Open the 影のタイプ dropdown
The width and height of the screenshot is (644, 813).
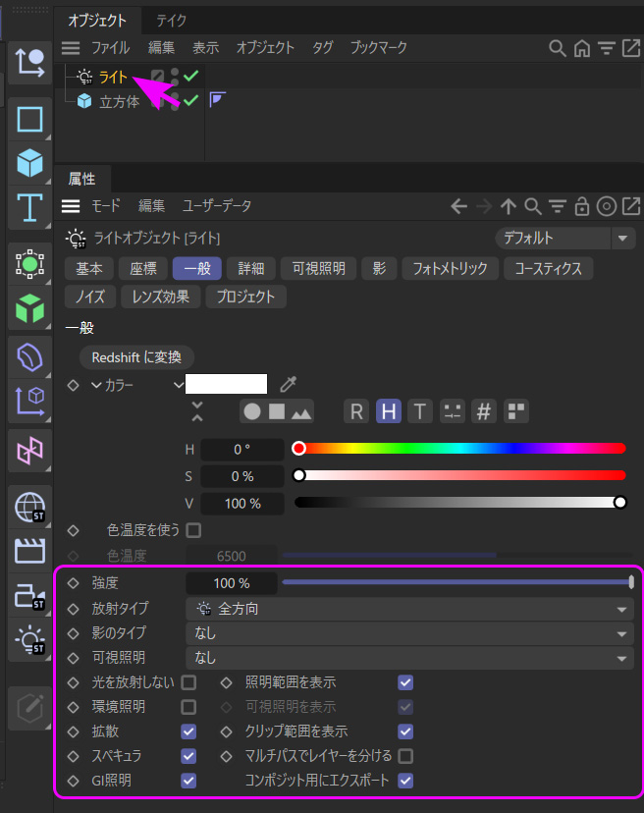(x=409, y=633)
